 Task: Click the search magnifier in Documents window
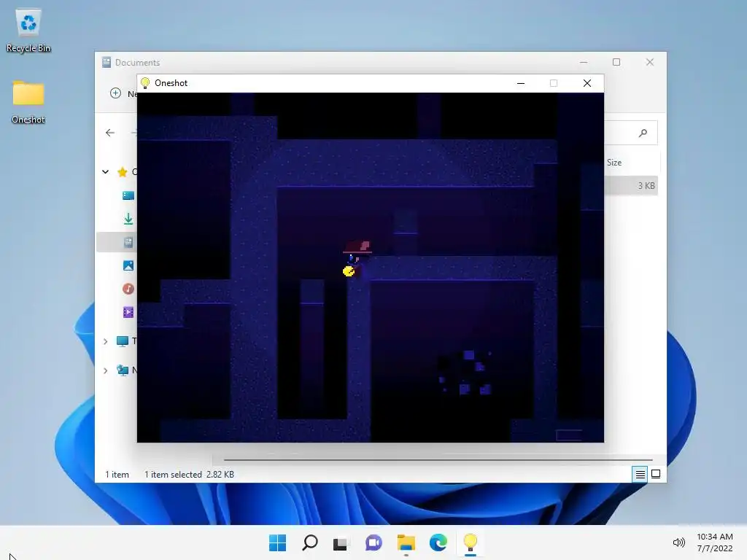(x=643, y=133)
